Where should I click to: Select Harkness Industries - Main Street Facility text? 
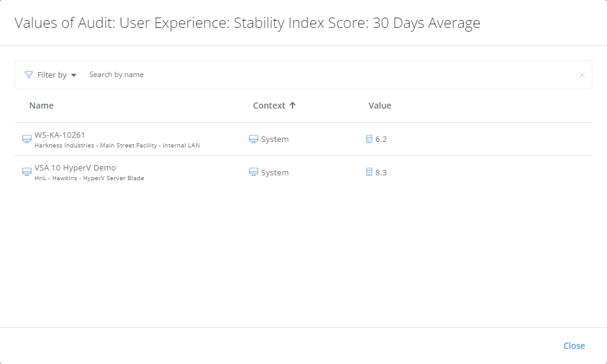96,146
